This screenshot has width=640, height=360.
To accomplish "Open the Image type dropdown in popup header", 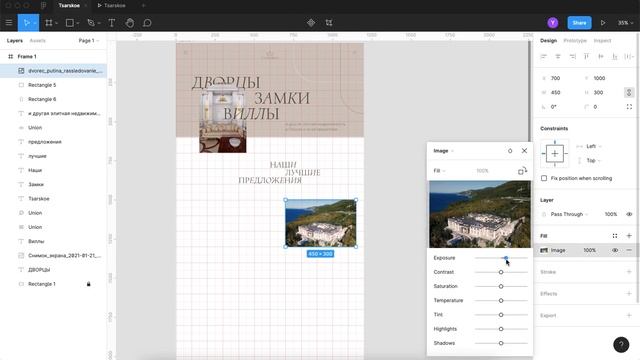I will tap(443, 151).
